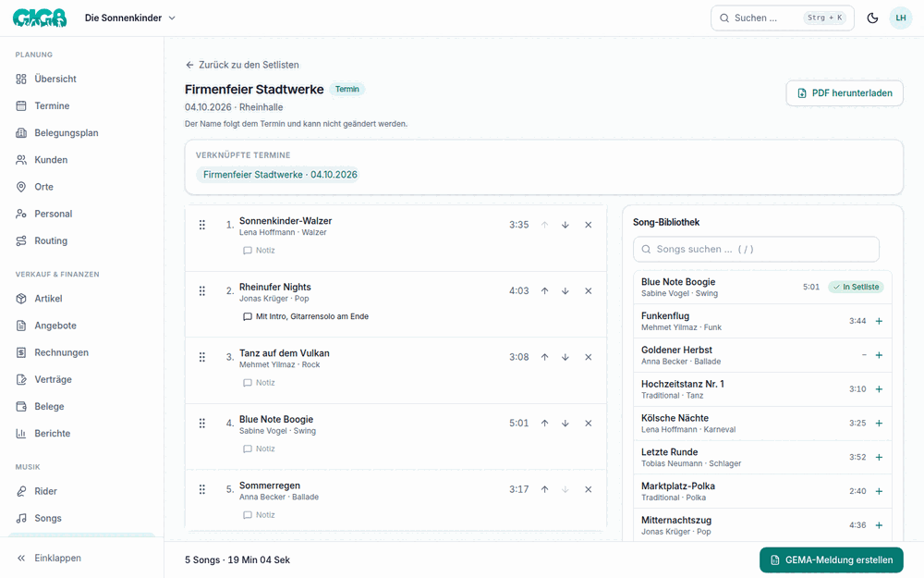
Task: Add Mitternachtszug to setlist
Action: pyautogui.click(x=879, y=525)
